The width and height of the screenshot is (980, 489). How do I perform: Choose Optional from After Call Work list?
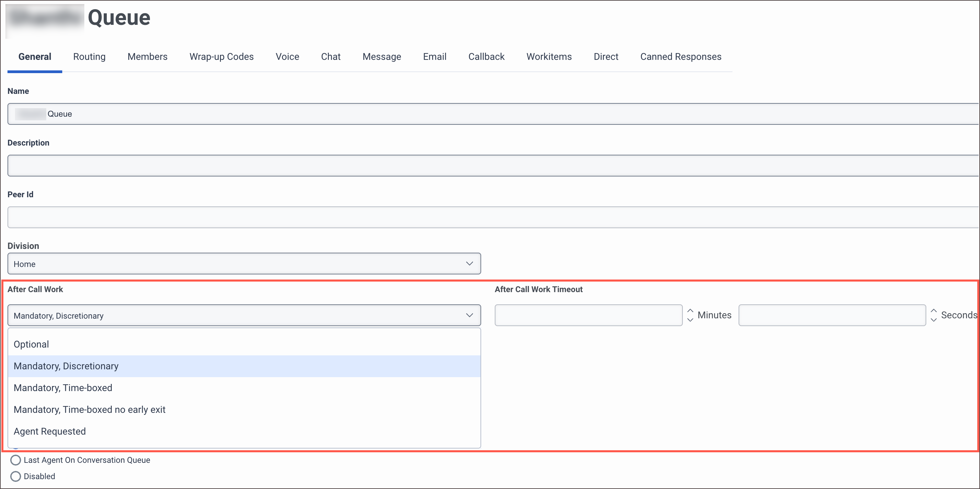(31, 344)
